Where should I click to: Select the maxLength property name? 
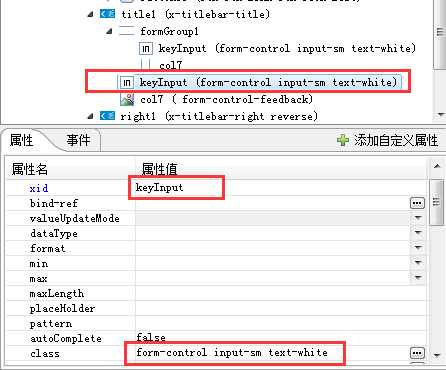(x=57, y=294)
